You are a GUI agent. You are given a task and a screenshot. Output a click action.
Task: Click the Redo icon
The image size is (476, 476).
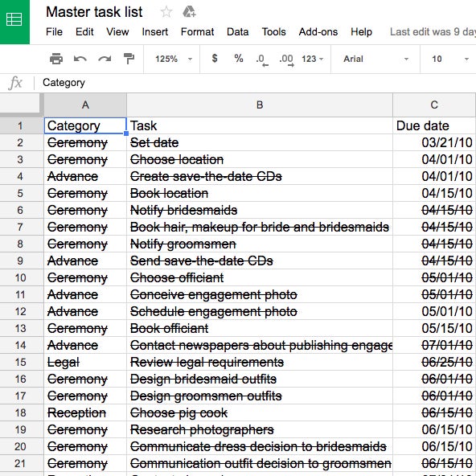[105, 59]
